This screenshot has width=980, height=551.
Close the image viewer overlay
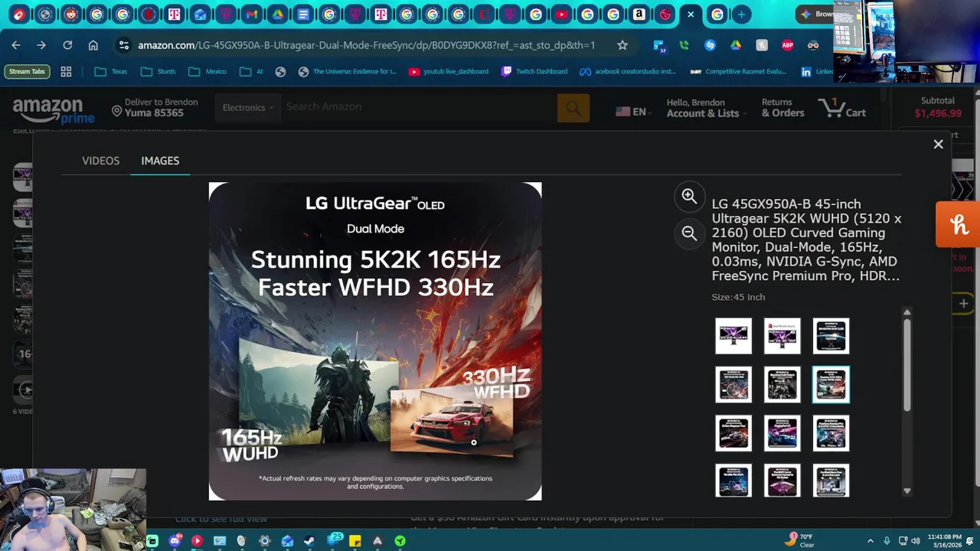pyautogui.click(x=938, y=144)
